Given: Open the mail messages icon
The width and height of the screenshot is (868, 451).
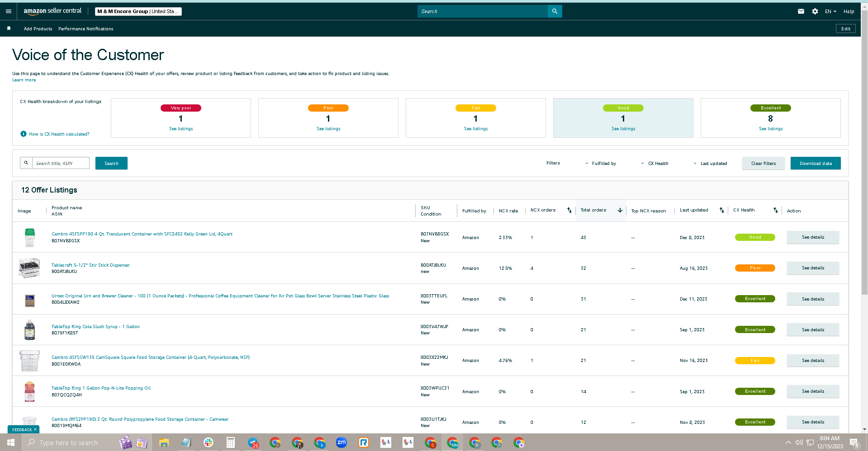Looking at the screenshot, I should [801, 11].
